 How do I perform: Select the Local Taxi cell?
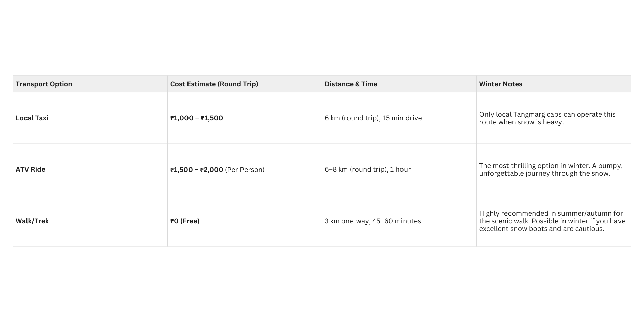[x=32, y=118]
